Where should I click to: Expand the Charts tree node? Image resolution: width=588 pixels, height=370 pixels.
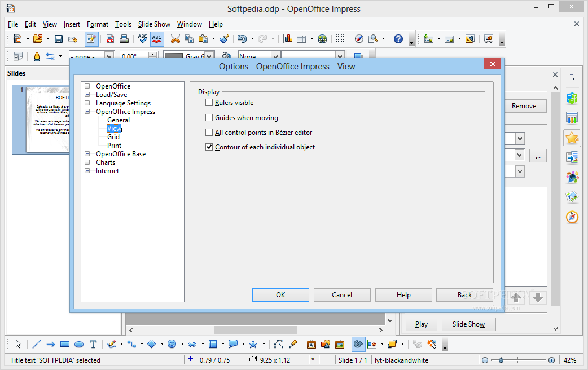[x=87, y=162]
